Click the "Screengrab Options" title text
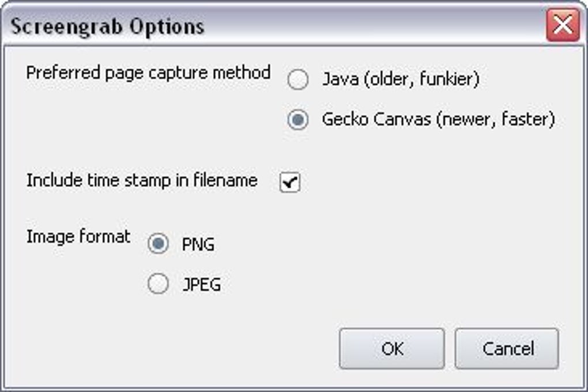Viewport: 588px width, 392px height. tap(108, 27)
